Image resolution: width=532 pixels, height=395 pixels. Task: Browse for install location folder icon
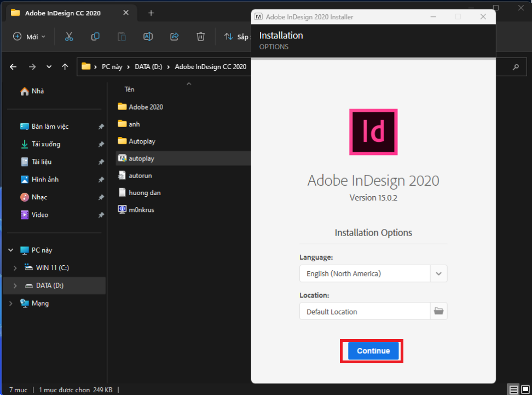(438, 311)
